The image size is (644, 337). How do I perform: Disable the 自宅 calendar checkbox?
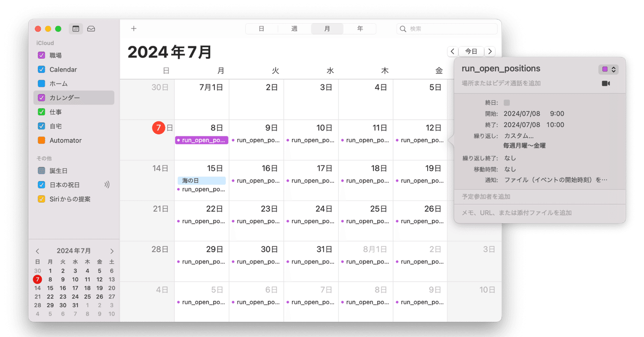41,126
